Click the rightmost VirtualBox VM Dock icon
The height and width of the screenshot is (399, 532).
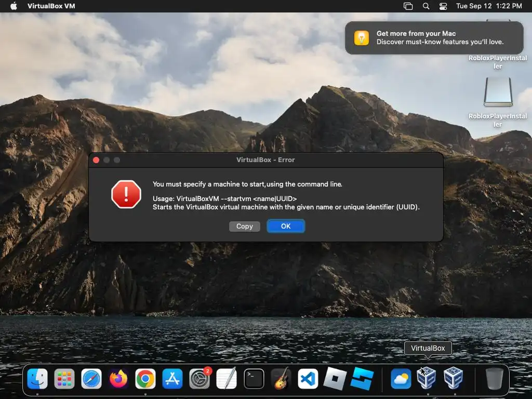[x=453, y=378]
